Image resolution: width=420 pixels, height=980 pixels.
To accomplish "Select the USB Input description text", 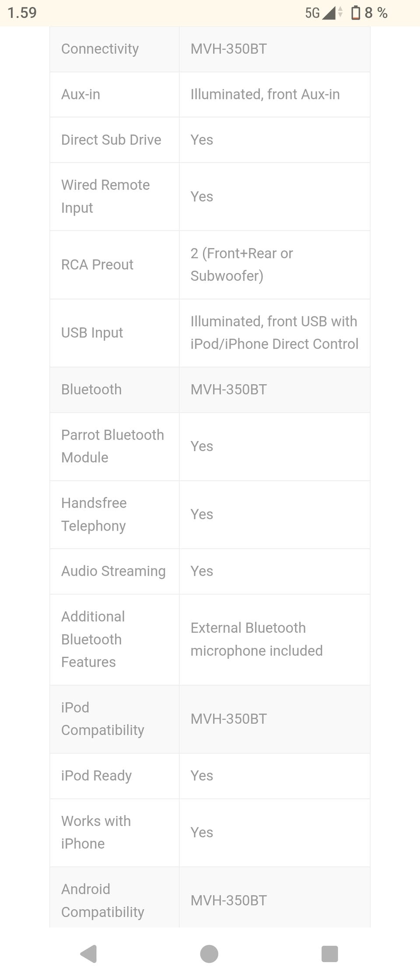I will tap(274, 332).
